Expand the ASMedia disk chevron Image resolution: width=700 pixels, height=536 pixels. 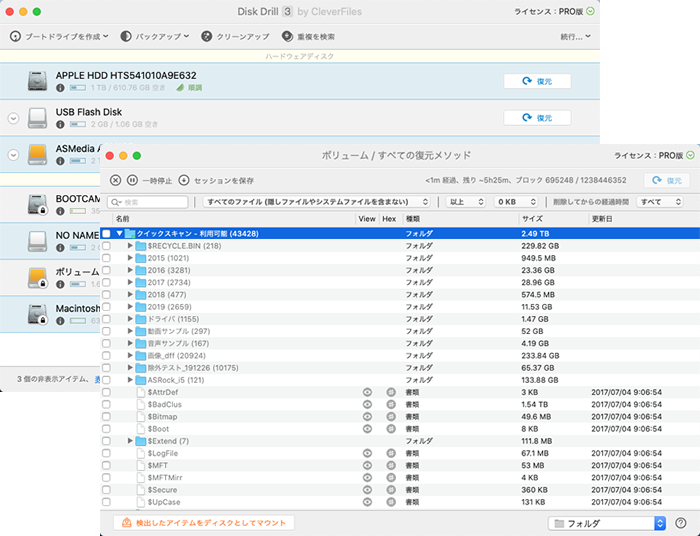coord(13,155)
